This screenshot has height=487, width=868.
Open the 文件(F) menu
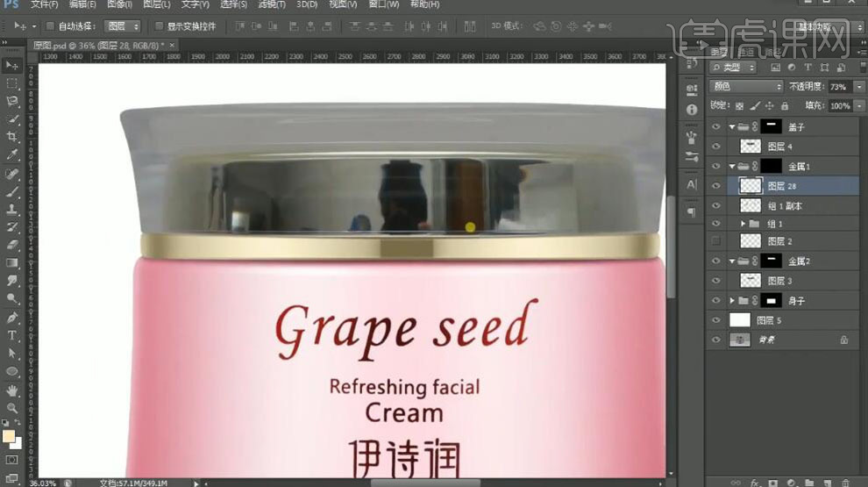coord(45,4)
